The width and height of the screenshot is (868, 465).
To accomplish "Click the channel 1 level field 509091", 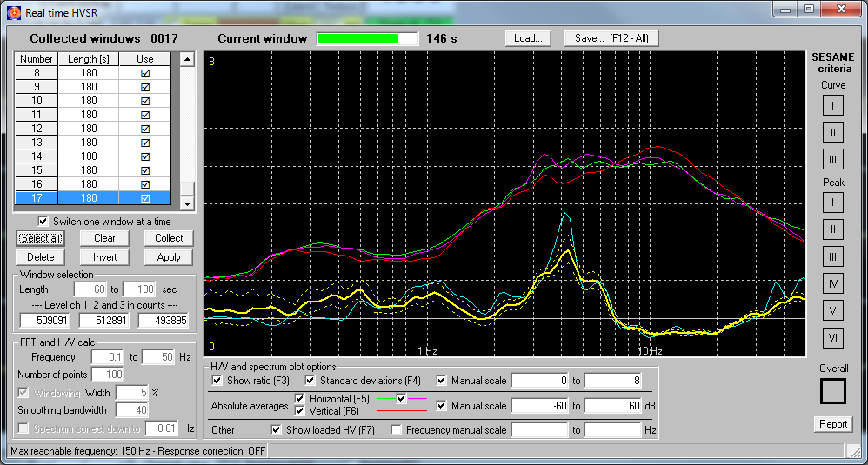I will click(45, 320).
